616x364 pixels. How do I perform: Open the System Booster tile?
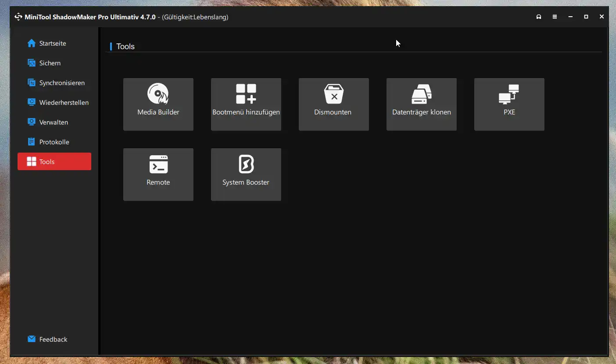pos(246,175)
